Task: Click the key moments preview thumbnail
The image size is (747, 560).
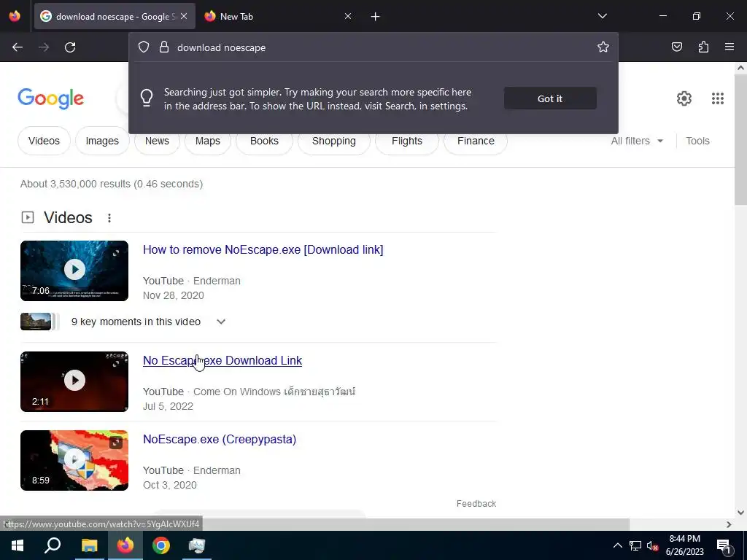Action: click(x=36, y=322)
